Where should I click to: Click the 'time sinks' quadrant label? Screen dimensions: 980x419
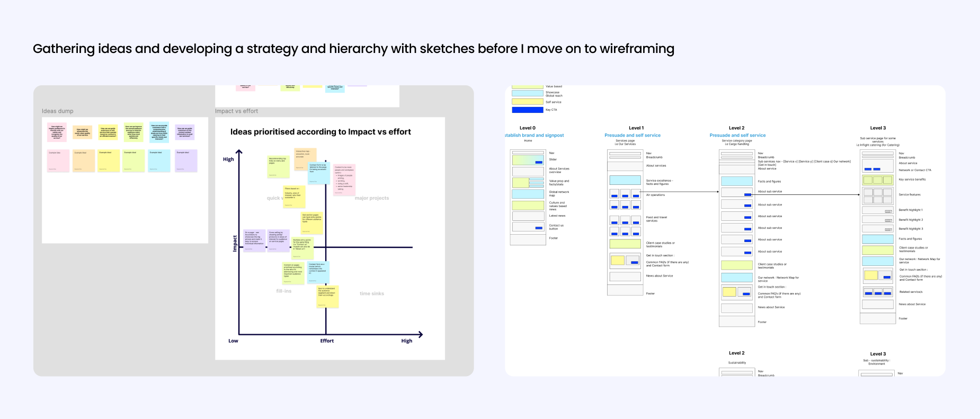(371, 293)
